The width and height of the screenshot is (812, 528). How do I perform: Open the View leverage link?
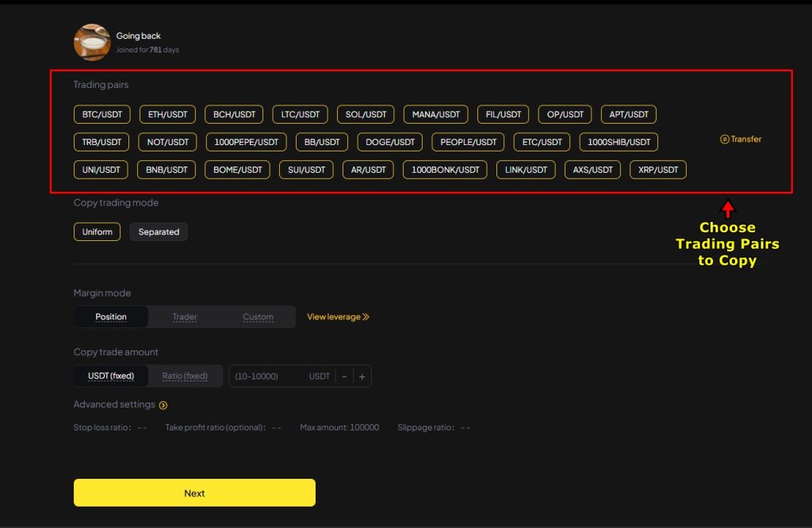click(338, 316)
